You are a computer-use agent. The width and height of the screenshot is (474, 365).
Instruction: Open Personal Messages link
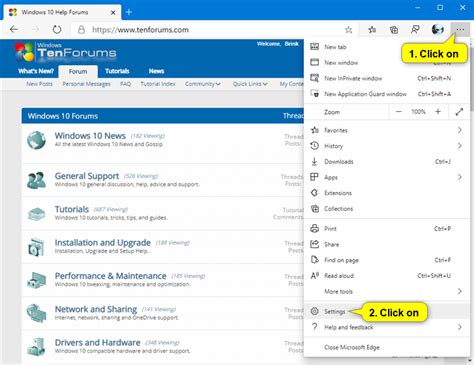click(86, 84)
